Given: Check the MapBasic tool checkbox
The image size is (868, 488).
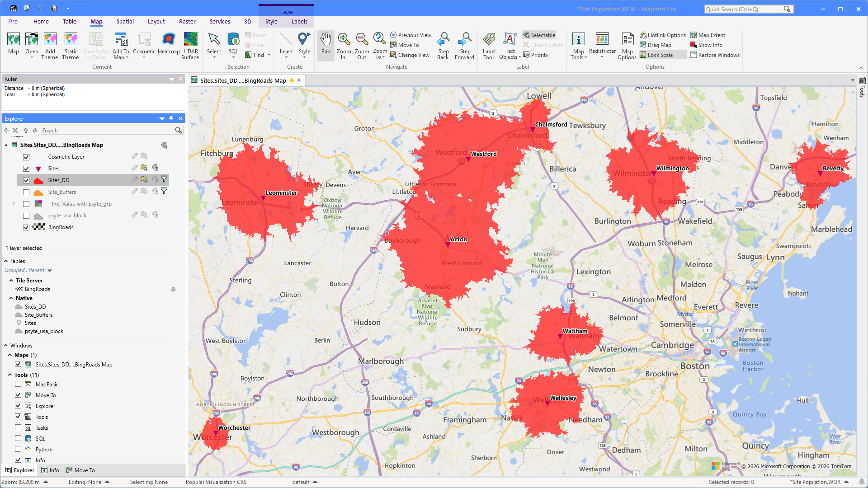Looking at the screenshot, I should [x=18, y=385].
